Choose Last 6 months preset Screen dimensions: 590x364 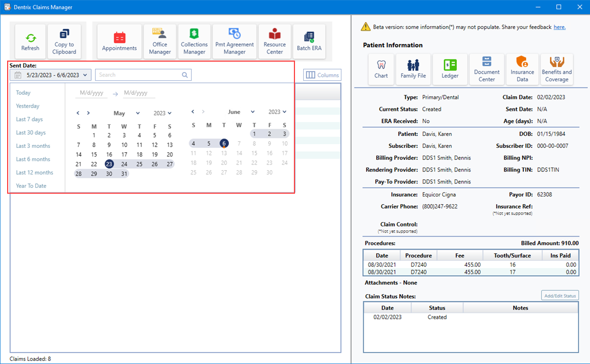point(33,159)
